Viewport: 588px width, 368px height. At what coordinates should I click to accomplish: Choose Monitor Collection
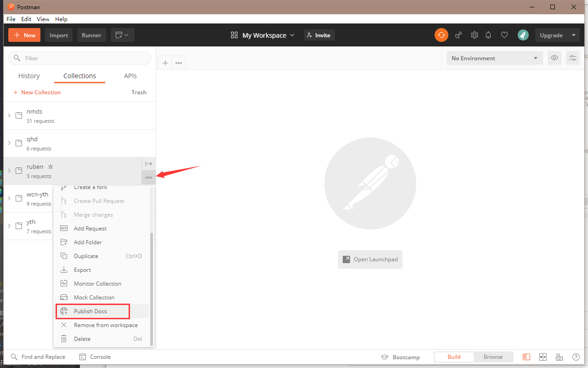[101, 284]
